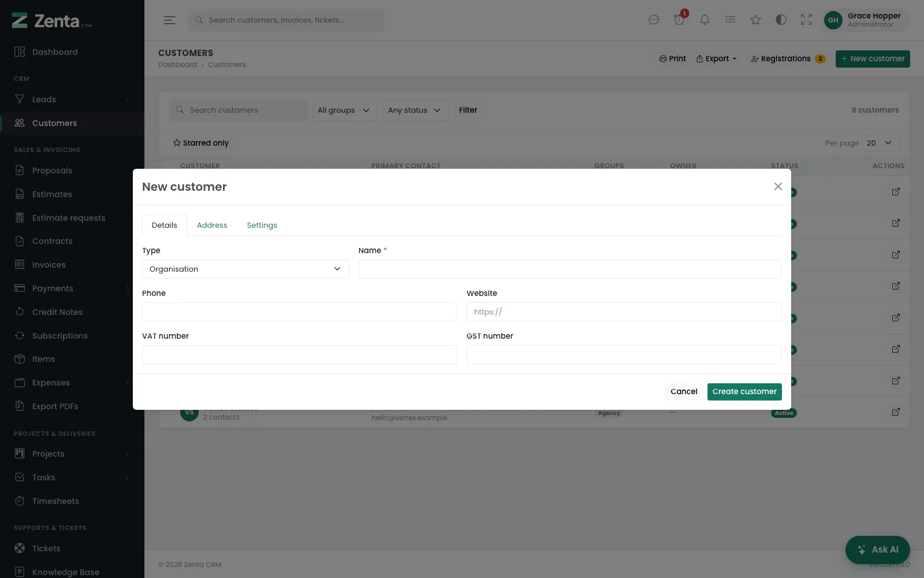Click the star favorites icon in header
This screenshot has width=924, height=578.
tap(755, 20)
